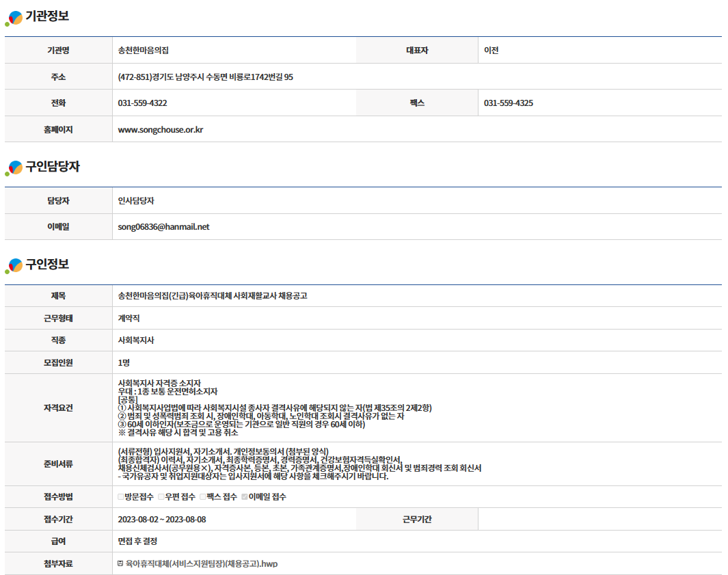This screenshot has width=728, height=575.
Task: Click the fax number 031-559-4325
Action: tap(508, 103)
